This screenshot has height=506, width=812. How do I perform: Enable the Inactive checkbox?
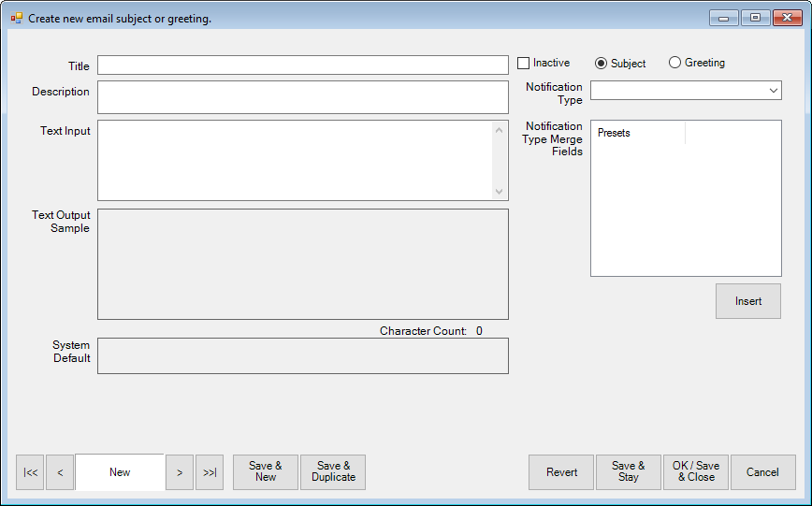pyautogui.click(x=524, y=63)
